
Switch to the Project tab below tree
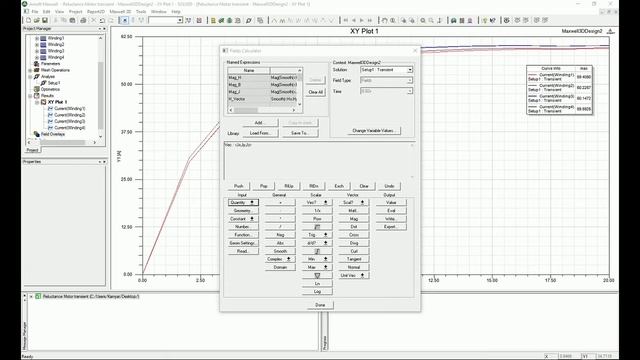[x=32, y=150]
